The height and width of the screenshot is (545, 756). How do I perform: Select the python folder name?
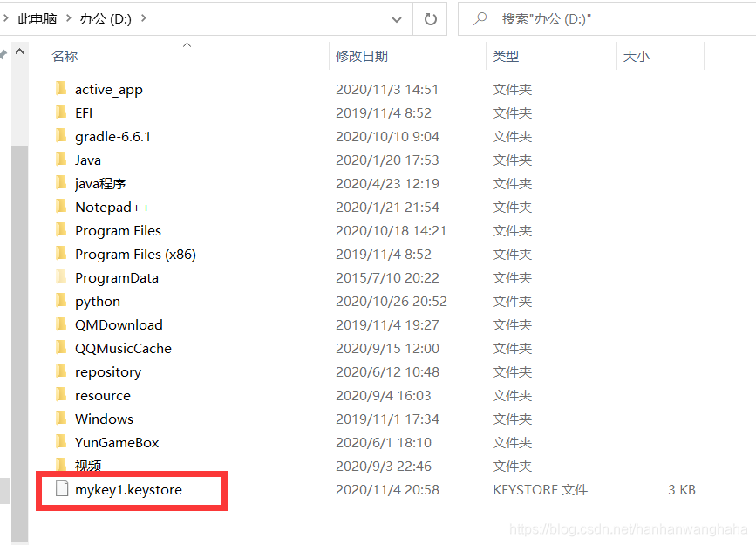[x=98, y=302]
